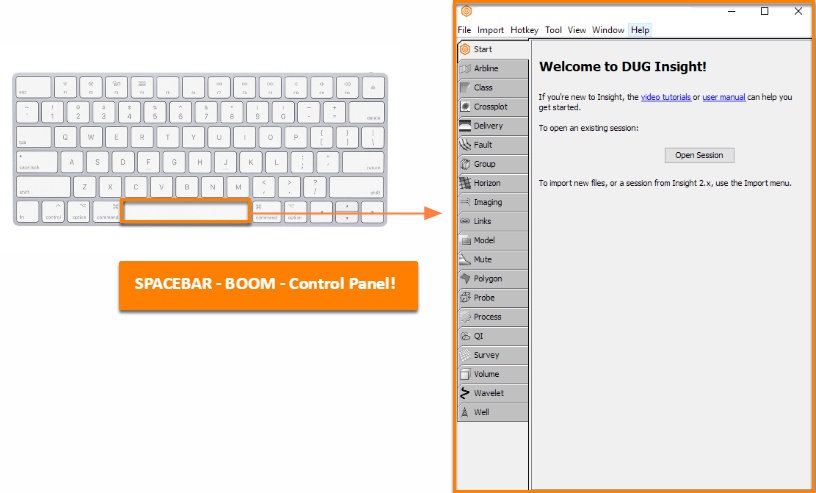The image size is (816, 493).
Task: Switch to the Process tab
Action: click(x=493, y=317)
